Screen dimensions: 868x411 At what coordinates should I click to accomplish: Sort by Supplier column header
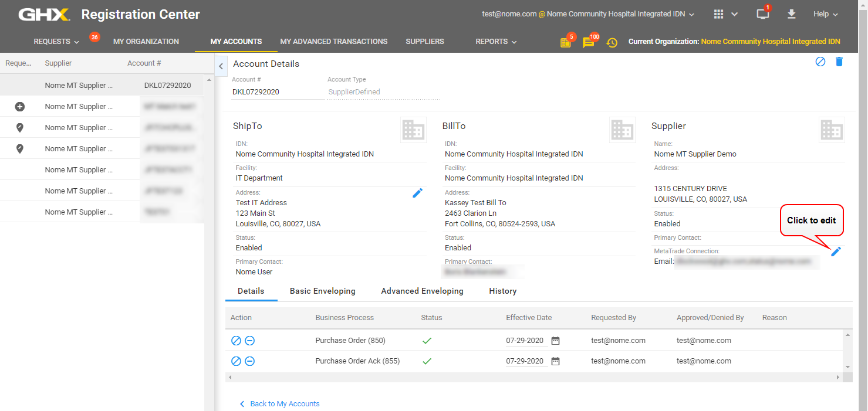click(x=58, y=63)
